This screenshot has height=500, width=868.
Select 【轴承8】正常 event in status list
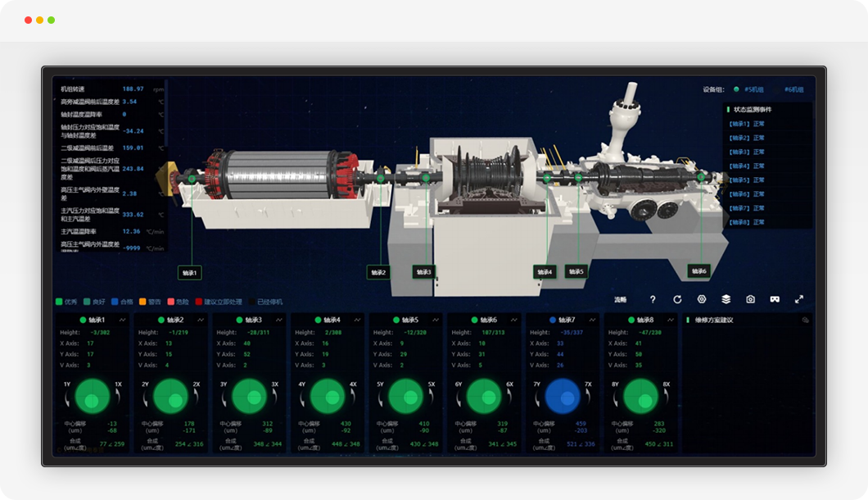click(x=746, y=222)
